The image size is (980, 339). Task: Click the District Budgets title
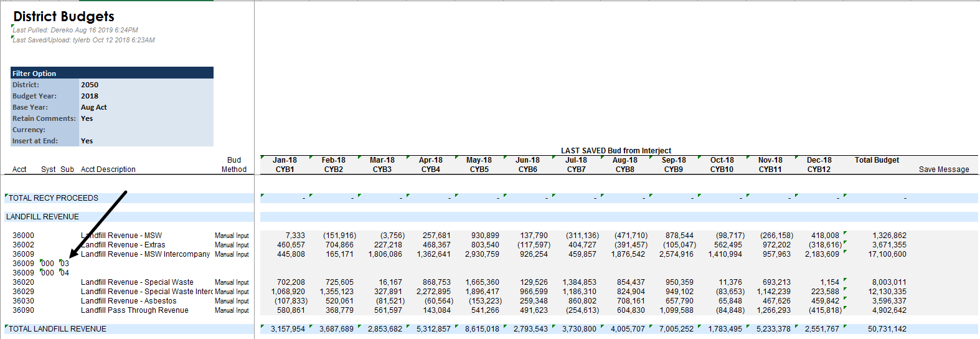coord(64,17)
